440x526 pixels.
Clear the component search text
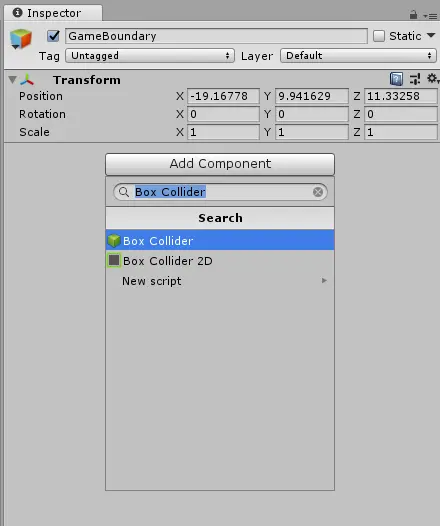pyautogui.click(x=318, y=192)
